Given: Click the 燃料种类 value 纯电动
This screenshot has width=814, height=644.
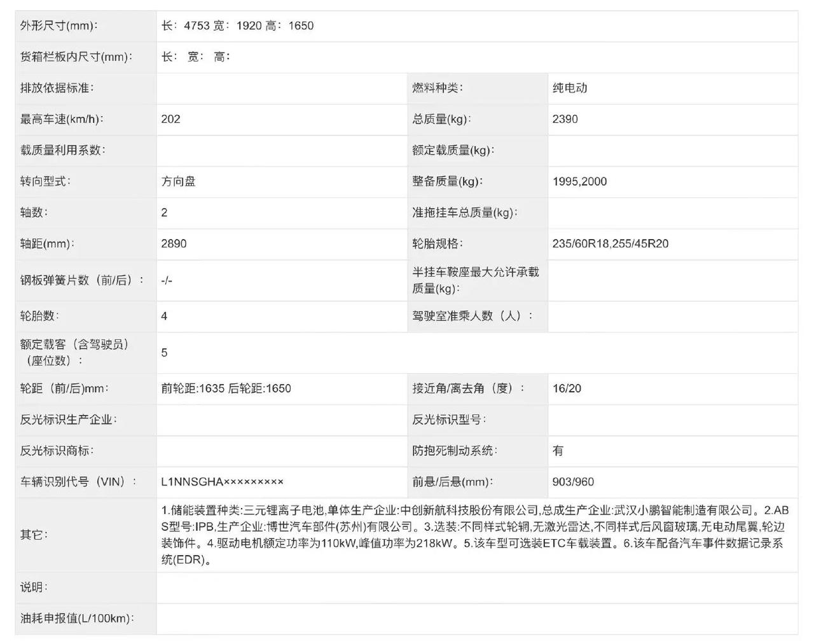Looking at the screenshot, I should (x=570, y=88).
